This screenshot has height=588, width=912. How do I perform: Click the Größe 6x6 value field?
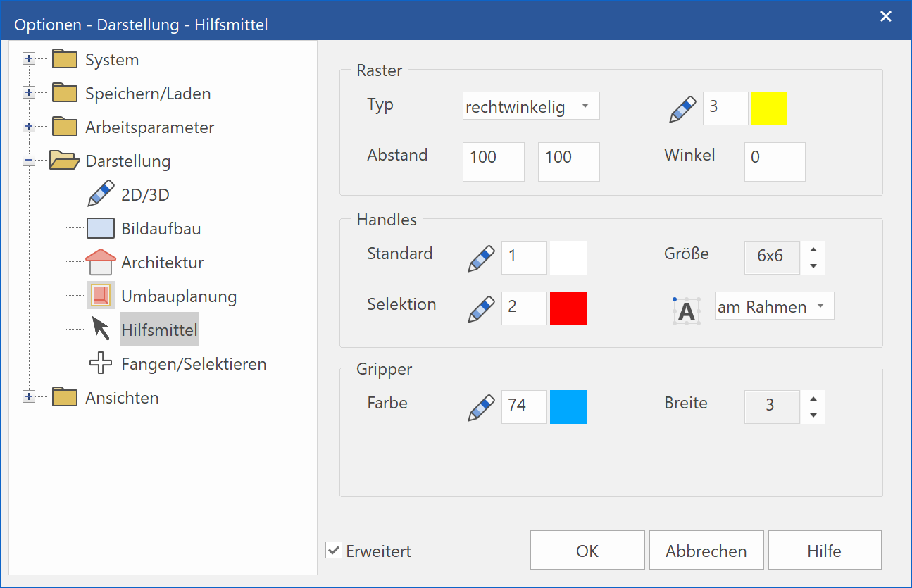(772, 258)
